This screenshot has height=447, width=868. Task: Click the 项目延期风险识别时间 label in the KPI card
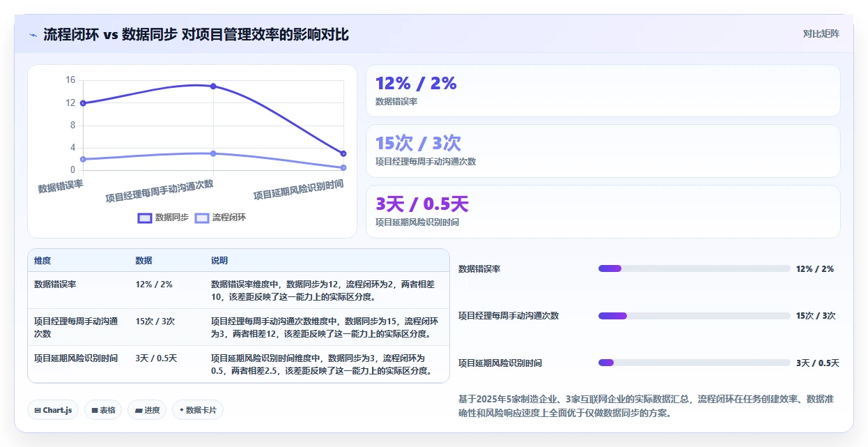pos(417,222)
